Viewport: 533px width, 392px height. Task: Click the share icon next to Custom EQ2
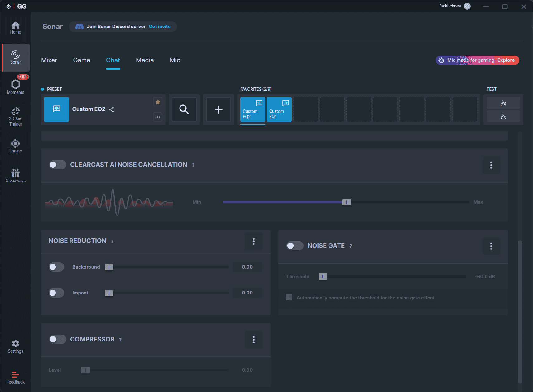coord(111,109)
